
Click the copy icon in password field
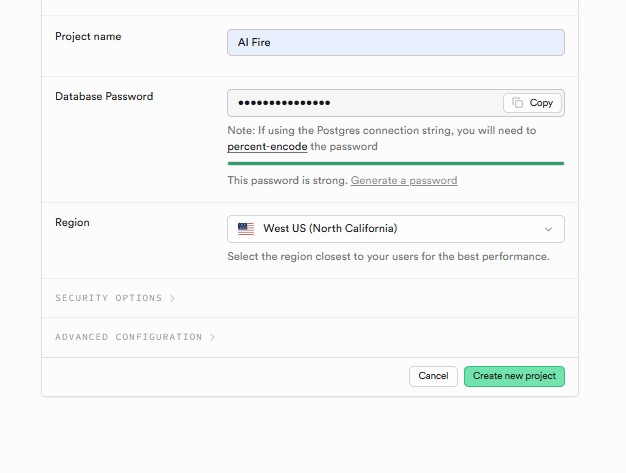(517, 103)
